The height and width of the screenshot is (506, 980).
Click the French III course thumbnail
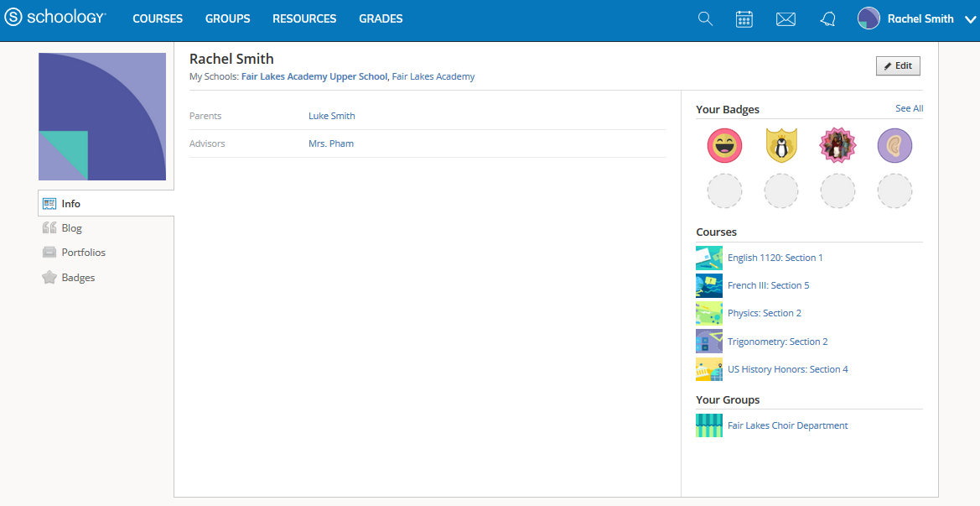tap(708, 285)
